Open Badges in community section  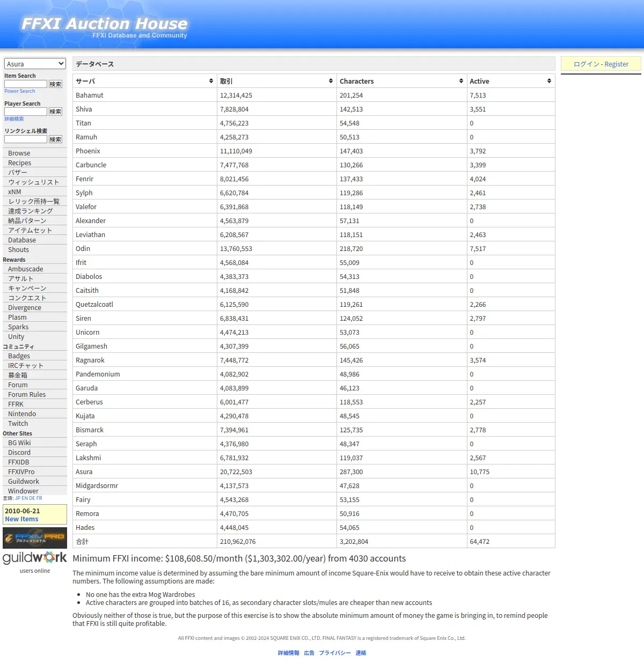pyautogui.click(x=35, y=356)
